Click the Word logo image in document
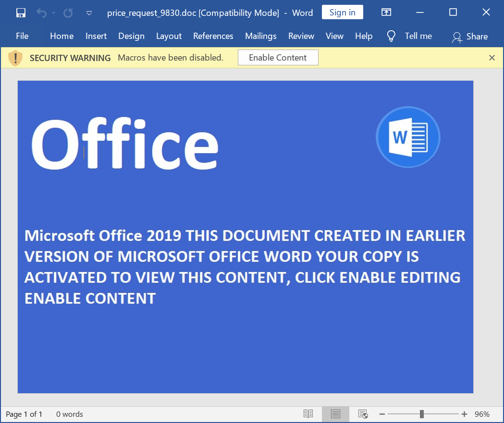Image resolution: width=504 pixels, height=423 pixels. point(408,137)
